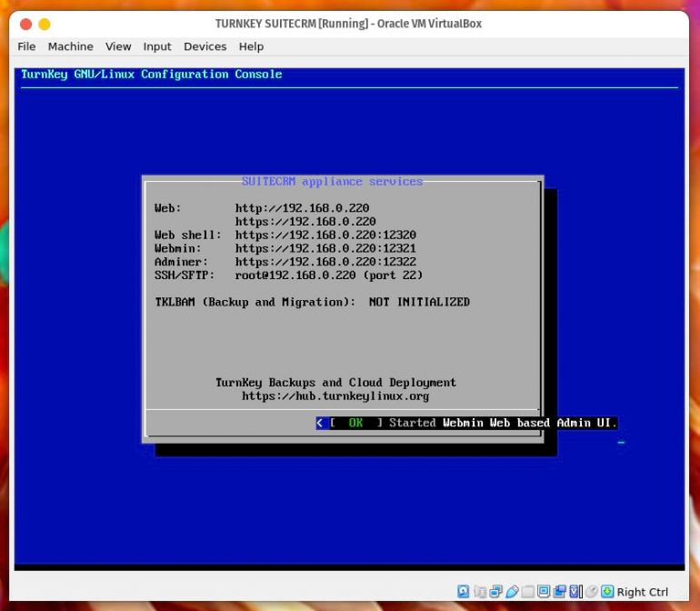The image size is (700, 611).
Task: Click the Adminer URL ending 12322
Action: (325, 262)
